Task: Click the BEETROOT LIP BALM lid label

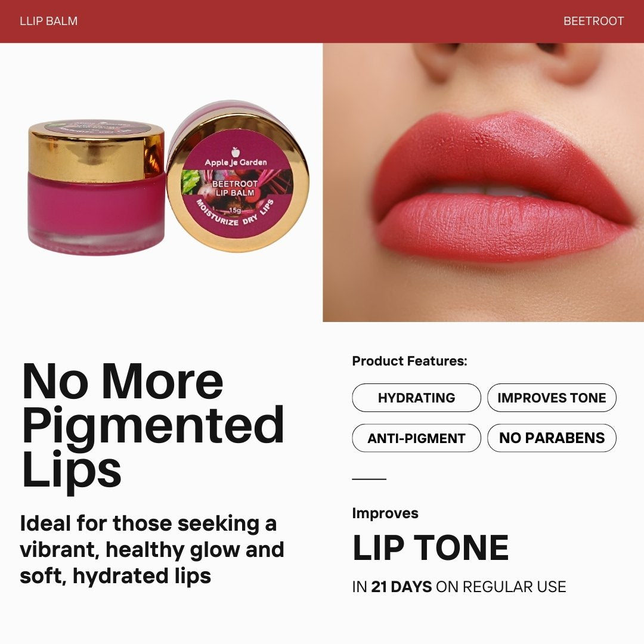Action: click(235, 188)
